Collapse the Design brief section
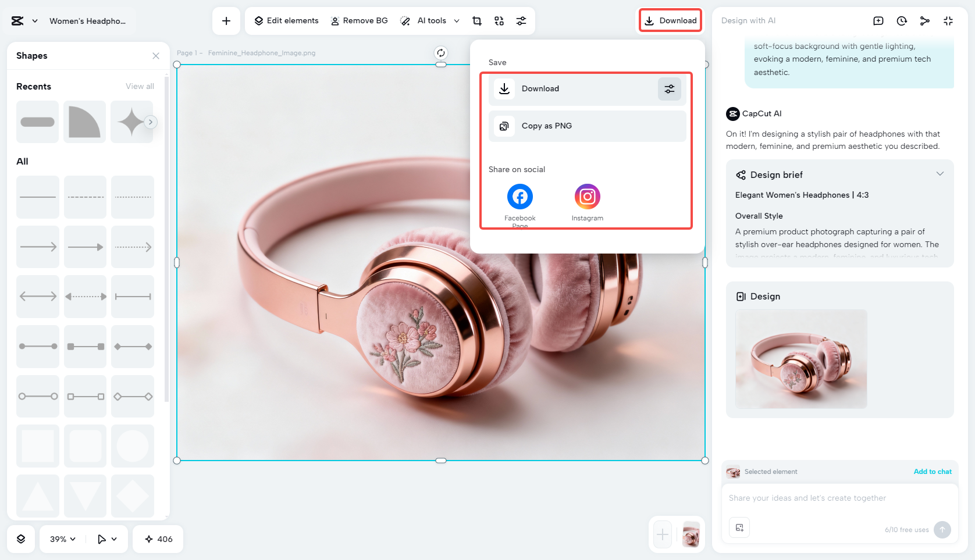 click(x=941, y=173)
